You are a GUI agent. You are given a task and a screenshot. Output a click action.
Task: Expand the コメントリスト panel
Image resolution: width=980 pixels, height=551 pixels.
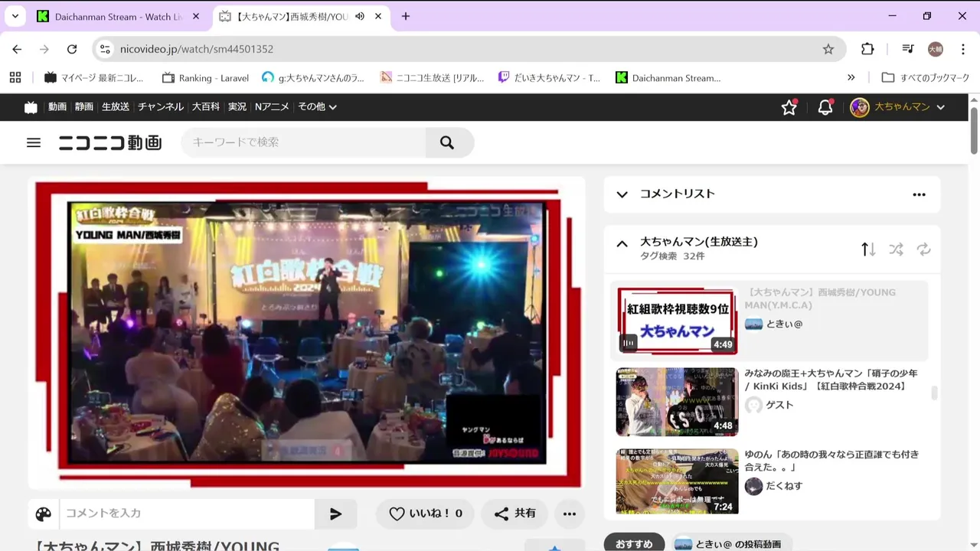[x=622, y=194]
